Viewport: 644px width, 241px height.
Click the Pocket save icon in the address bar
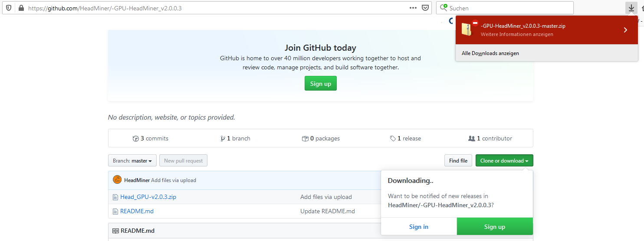425,8
